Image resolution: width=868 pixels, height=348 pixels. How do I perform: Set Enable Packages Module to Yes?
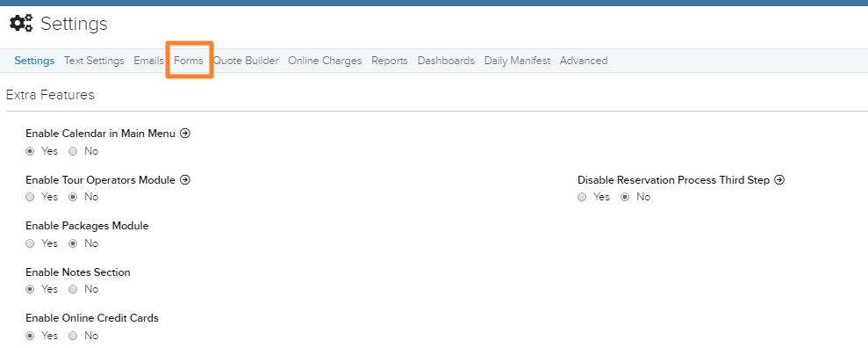30,243
